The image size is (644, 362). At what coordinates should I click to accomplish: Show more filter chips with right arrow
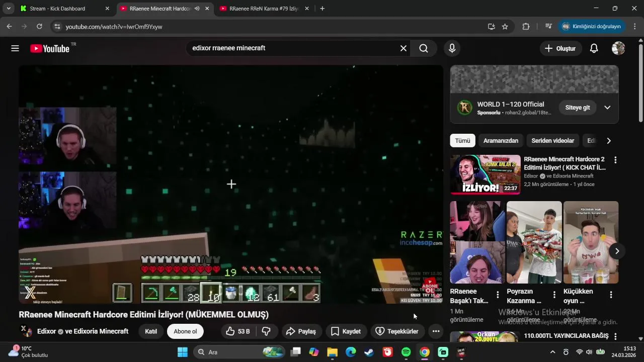tap(608, 141)
